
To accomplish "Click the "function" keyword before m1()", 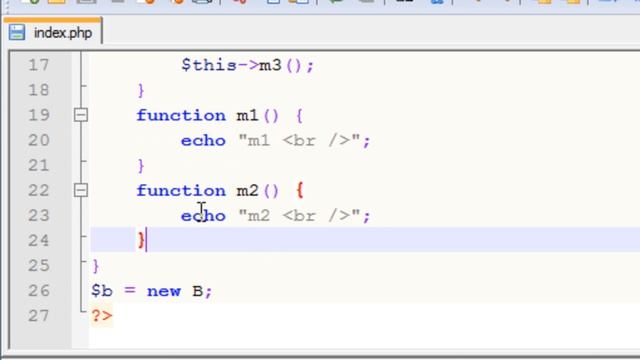I will [181, 116].
